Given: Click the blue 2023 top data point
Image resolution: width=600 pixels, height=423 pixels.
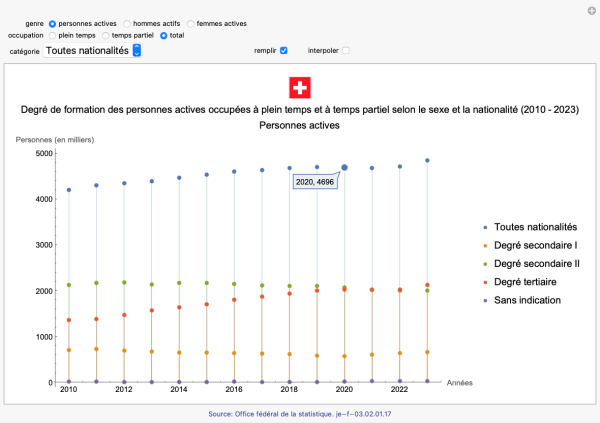Looking at the screenshot, I should 427,160.
